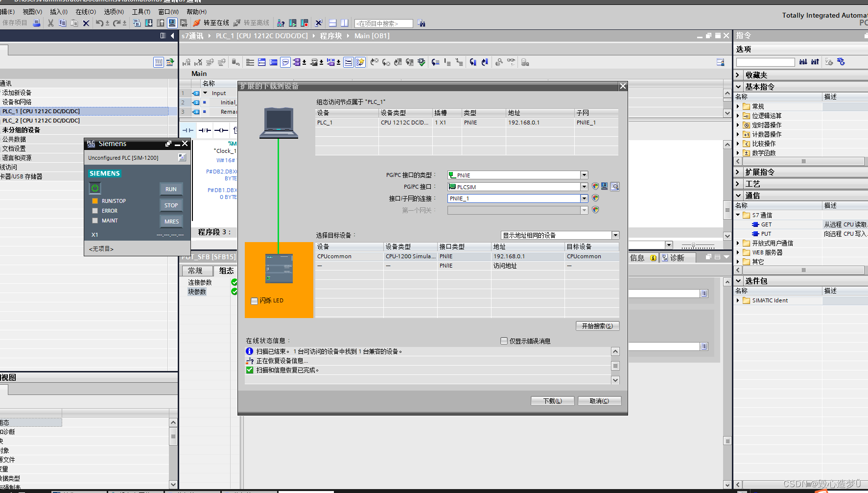
Task: Click the start simulation icon
Action: coord(172,23)
